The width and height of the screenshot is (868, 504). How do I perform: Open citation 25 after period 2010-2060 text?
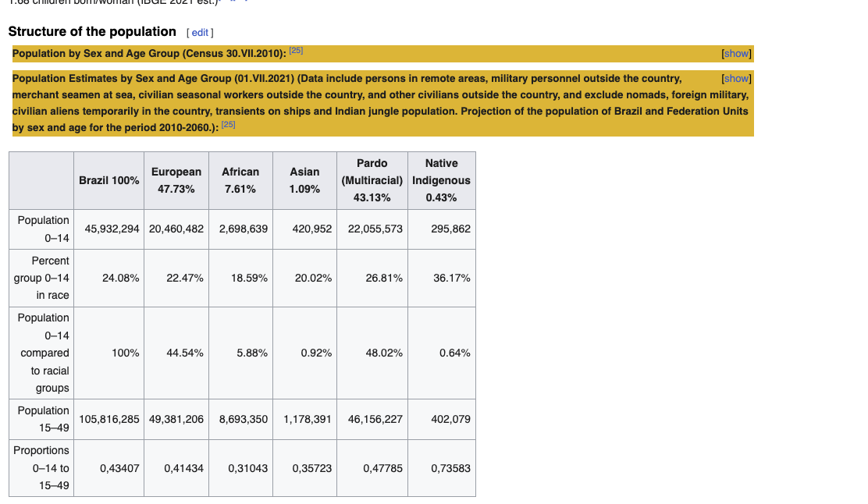[228, 125]
